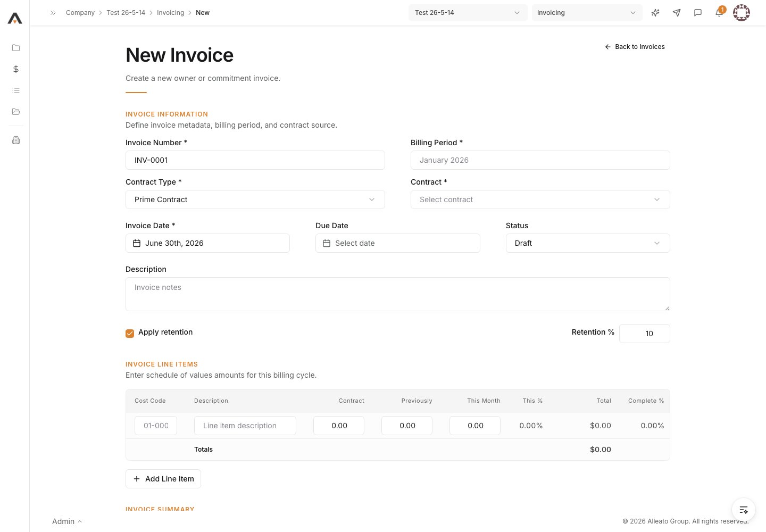766x532 pixels.
Task: Open the user avatar menu
Action: (742, 13)
